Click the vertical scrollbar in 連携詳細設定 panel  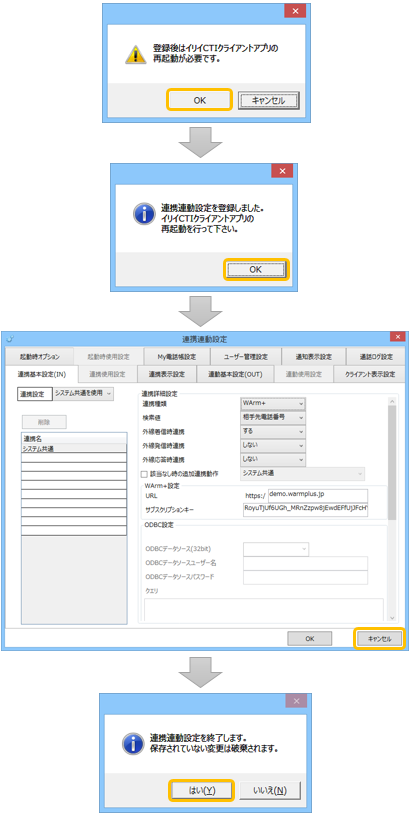pyautogui.click(x=392, y=509)
